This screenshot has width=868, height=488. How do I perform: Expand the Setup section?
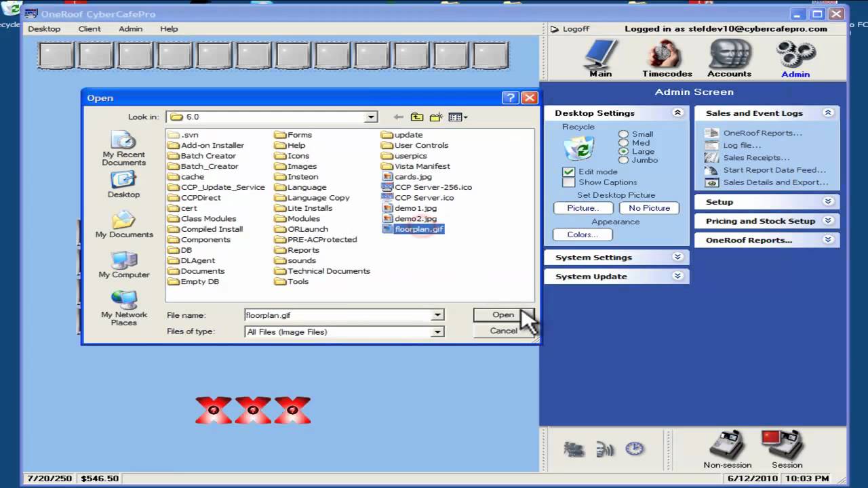pos(827,202)
